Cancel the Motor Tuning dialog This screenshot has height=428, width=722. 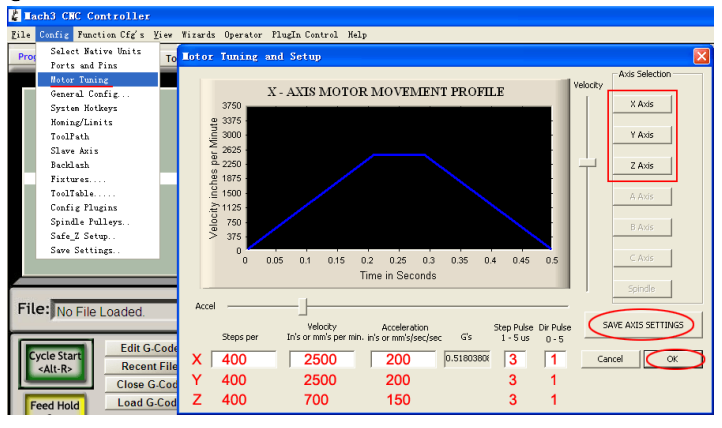coord(610,359)
